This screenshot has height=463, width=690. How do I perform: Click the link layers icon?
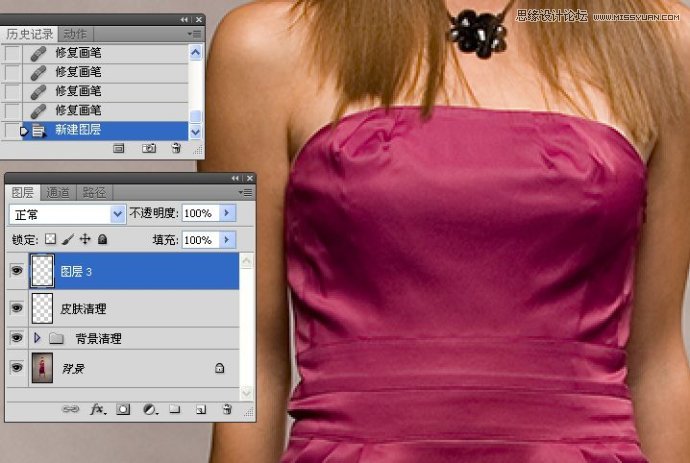coord(71,409)
